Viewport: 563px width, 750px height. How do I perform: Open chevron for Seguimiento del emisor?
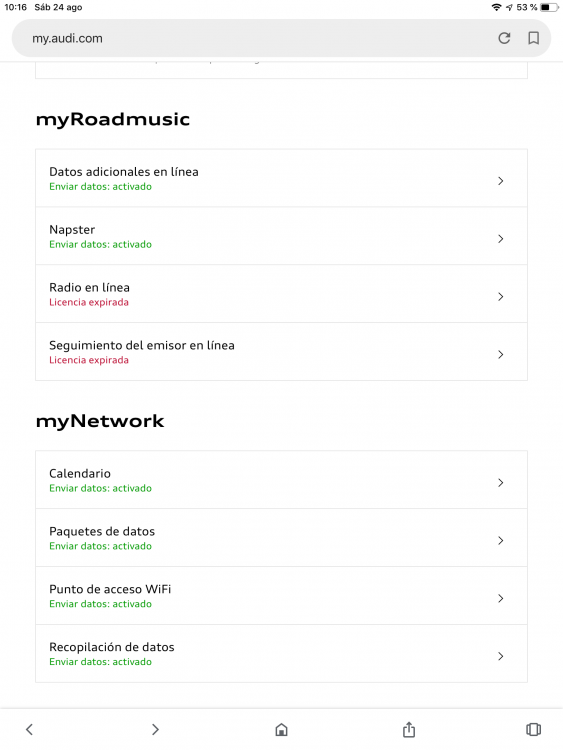tap(500, 354)
